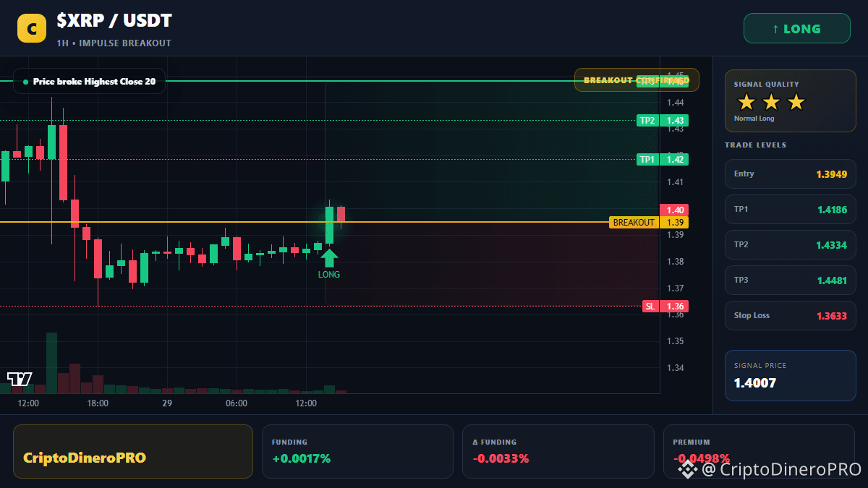Click the 1.38 price axis label
868x488 pixels.
676,262
